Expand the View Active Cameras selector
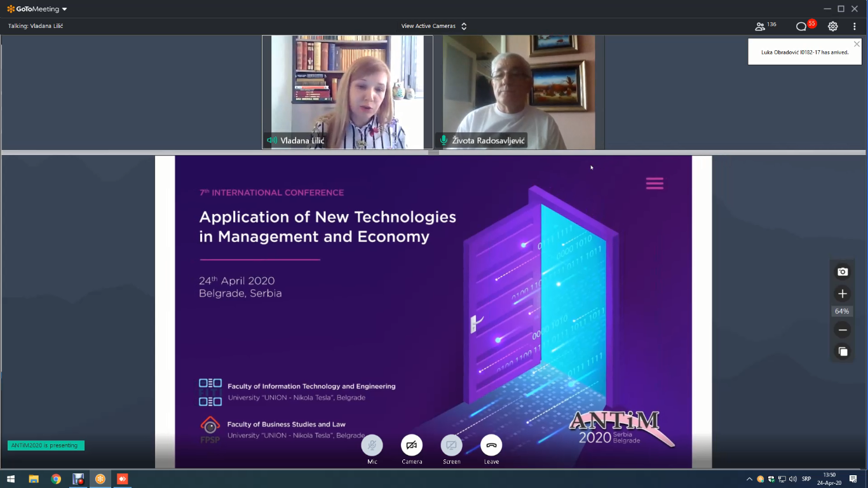Viewport: 868px width, 488px height. tap(434, 26)
